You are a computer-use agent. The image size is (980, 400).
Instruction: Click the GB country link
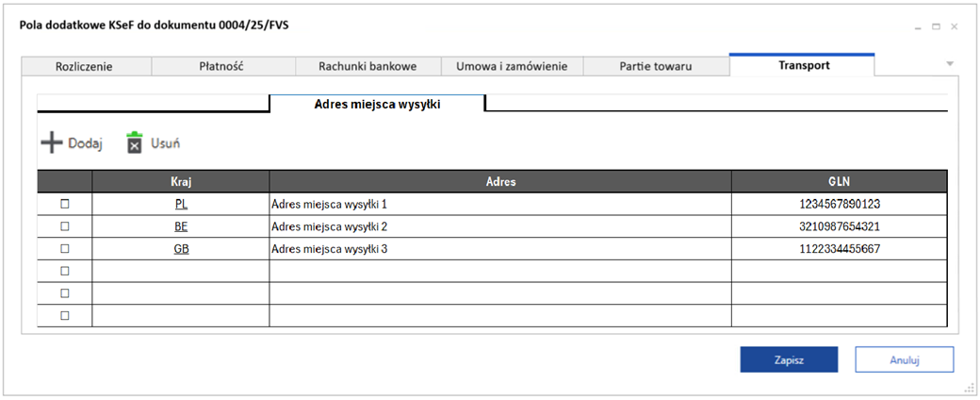tap(181, 249)
